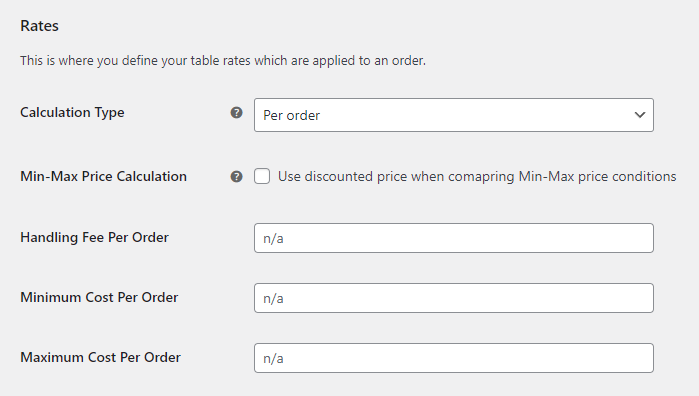This screenshot has width=699, height=396.
Task: Click the help icon beside Calculation Type
Action: 236,113
